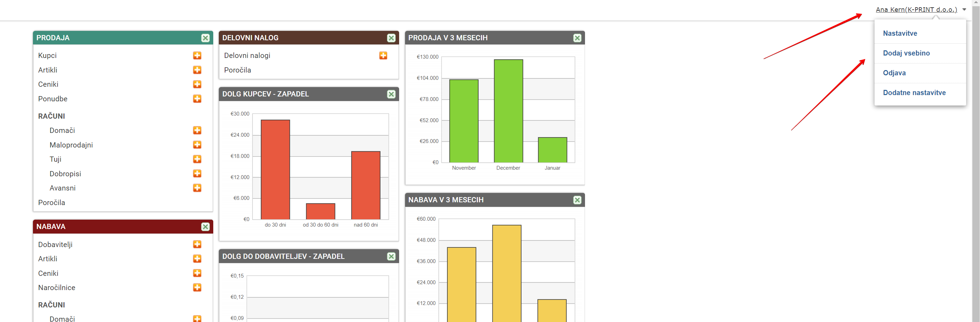Open Kupci list in Prodaja
This screenshot has width=980, height=322.
click(x=47, y=56)
